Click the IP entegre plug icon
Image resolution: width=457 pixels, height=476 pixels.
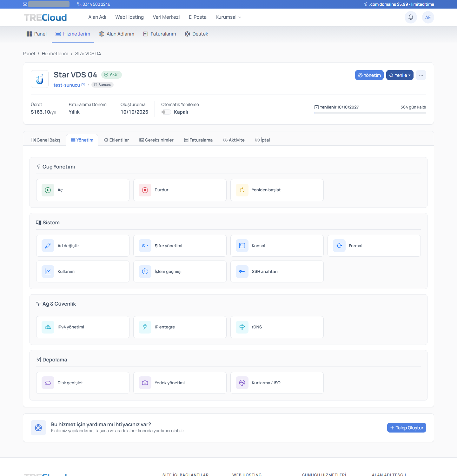[x=145, y=327]
